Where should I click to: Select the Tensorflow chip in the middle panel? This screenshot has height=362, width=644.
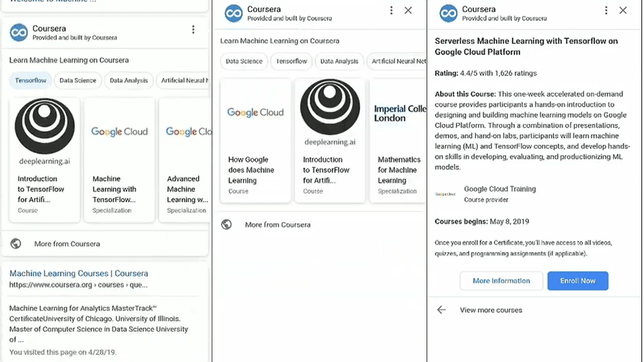coord(292,62)
